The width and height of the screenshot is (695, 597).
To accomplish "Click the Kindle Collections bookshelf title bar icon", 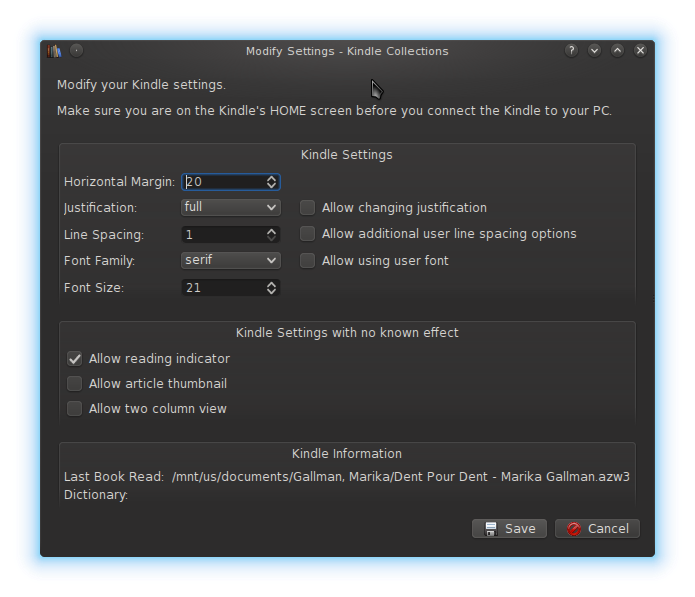I will 54,51.
